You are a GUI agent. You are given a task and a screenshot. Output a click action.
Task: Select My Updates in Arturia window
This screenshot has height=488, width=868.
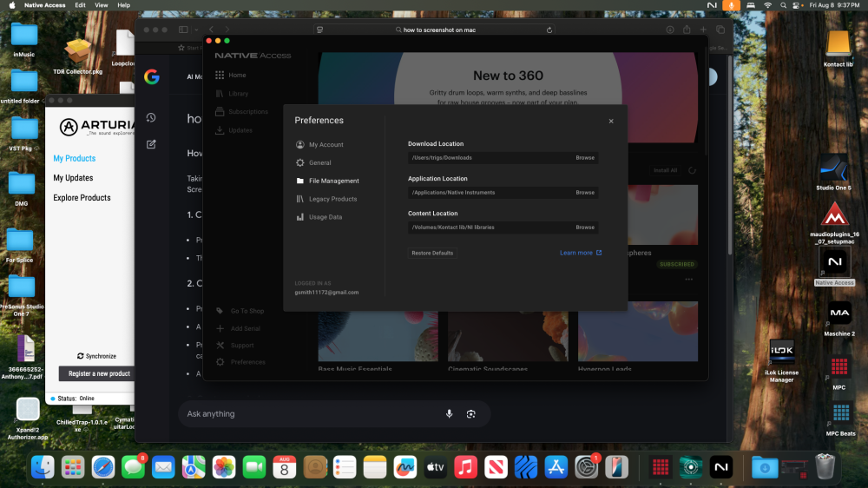[73, 178]
